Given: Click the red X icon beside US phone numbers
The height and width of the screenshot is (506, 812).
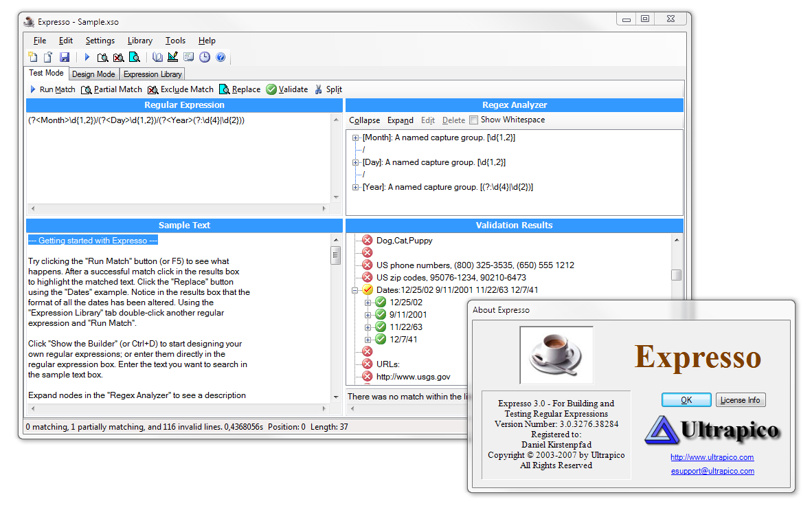Looking at the screenshot, I should pos(367,265).
